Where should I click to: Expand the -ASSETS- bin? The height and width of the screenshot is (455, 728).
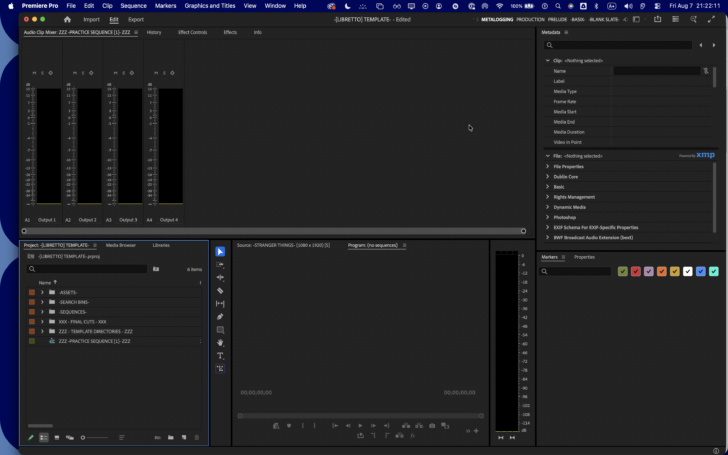(x=42, y=292)
